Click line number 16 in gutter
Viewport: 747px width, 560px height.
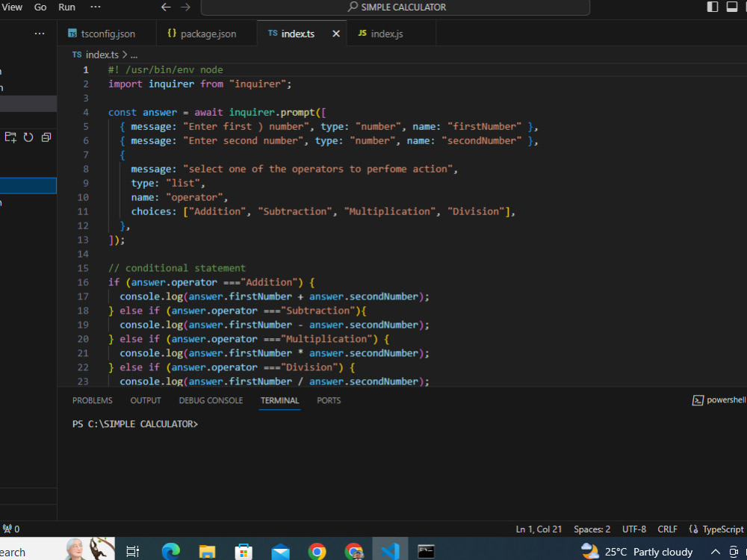(x=83, y=282)
